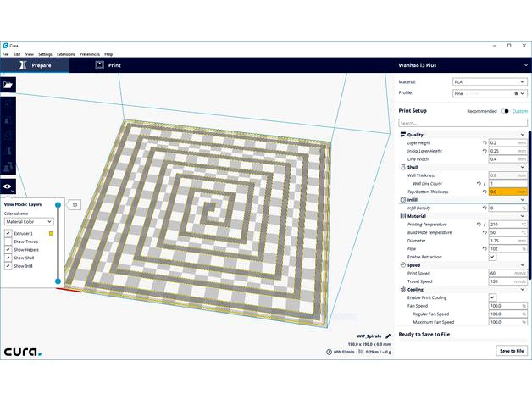Click the info icon beside Wall Line Count
Screen dimensions: 532x400
(x=485, y=184)
